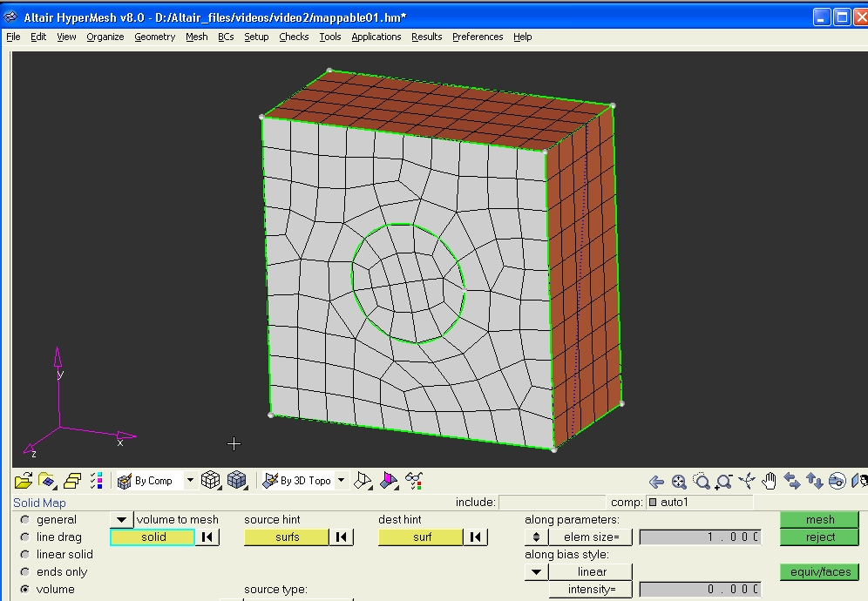Open By 3D Topo dropdown arrow
The height and width of the screenshot is (601, 868).
(x=342, y=480)
